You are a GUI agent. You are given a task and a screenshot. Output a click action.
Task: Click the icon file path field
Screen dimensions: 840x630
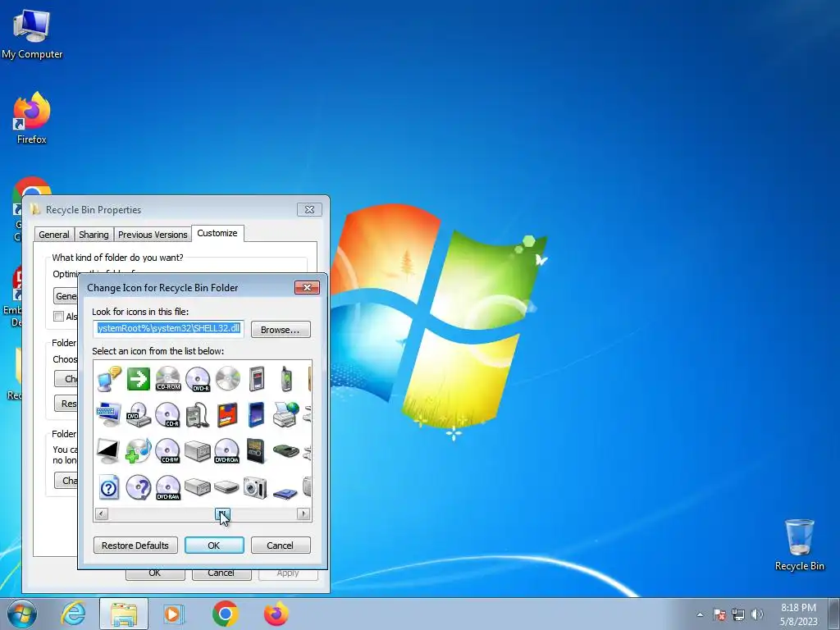(x=168, y=328)
